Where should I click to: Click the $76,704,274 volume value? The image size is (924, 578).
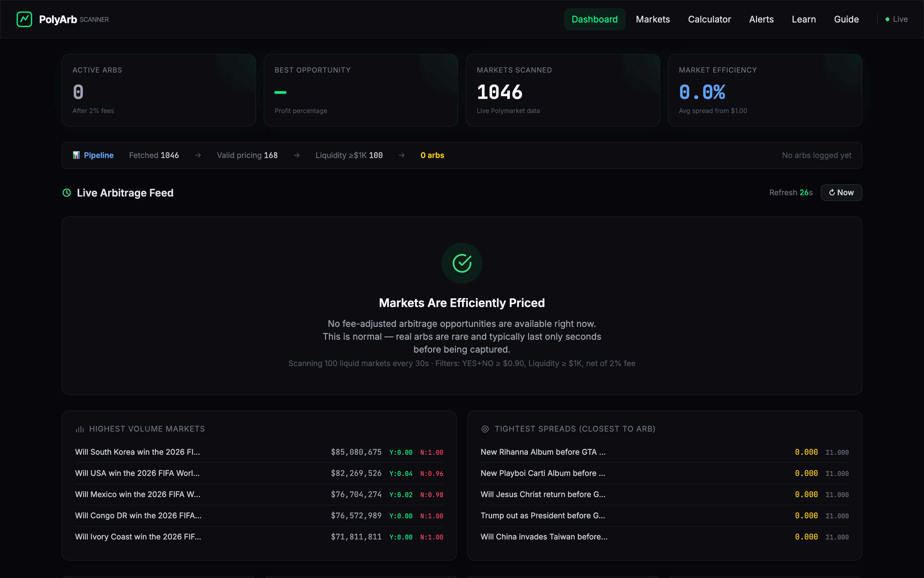pos(356,495)
